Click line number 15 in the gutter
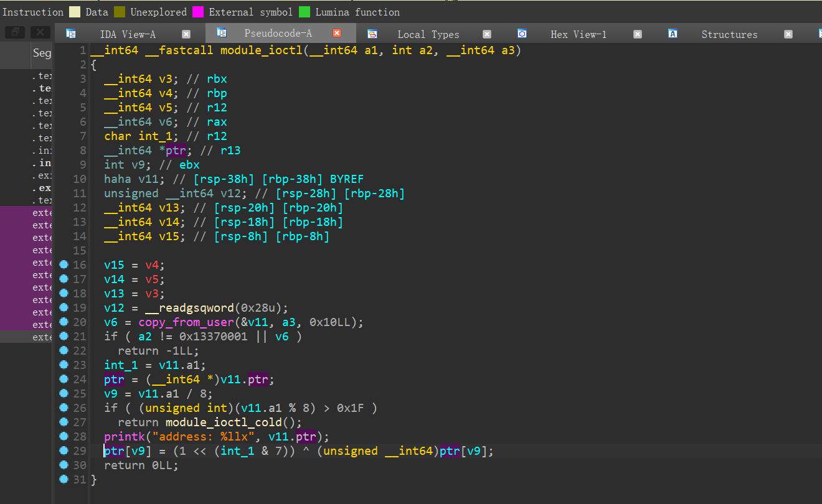 [79, 251]
